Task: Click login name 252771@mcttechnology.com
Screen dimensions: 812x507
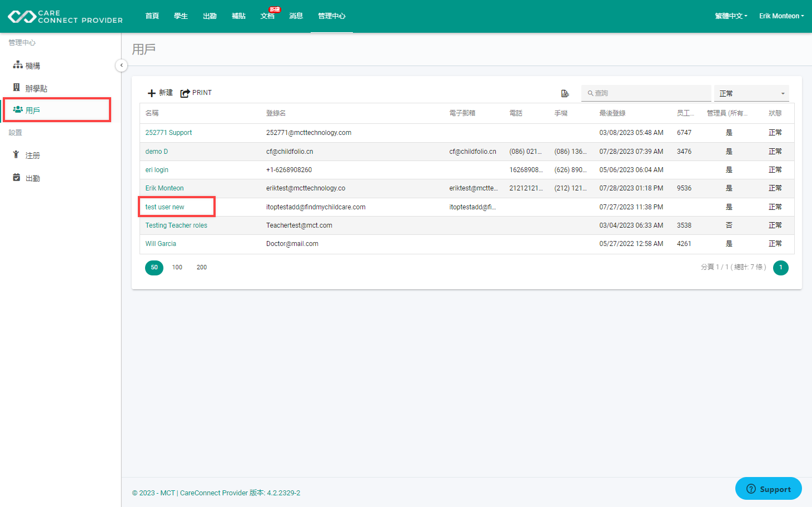Action: pyautogui.click(x=308, y=133)
